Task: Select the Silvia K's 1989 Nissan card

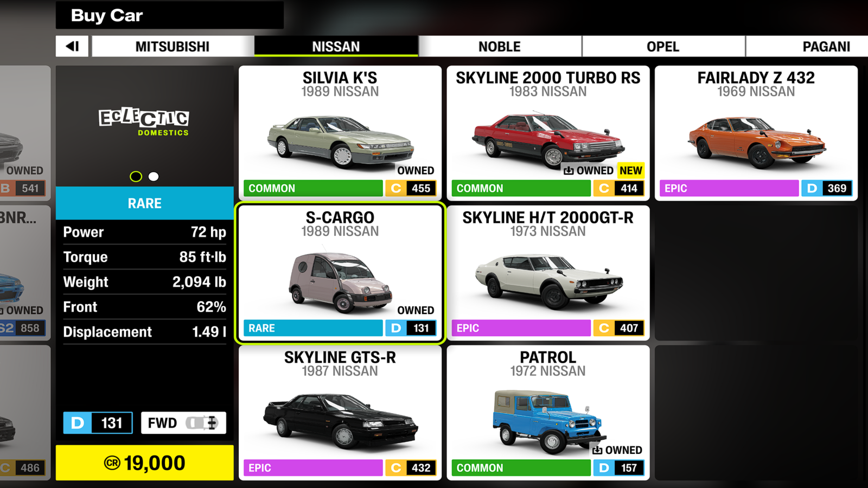Action: pos(340,133)
